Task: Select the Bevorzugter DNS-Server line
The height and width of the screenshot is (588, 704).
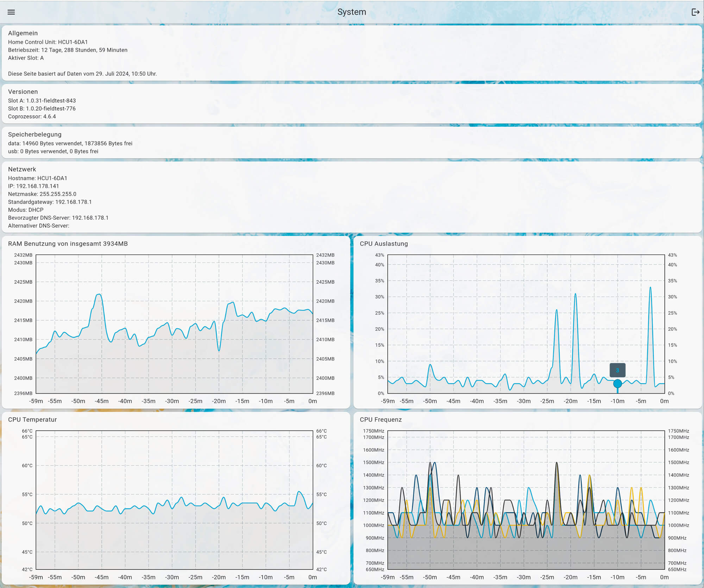Action: [58, 218]
